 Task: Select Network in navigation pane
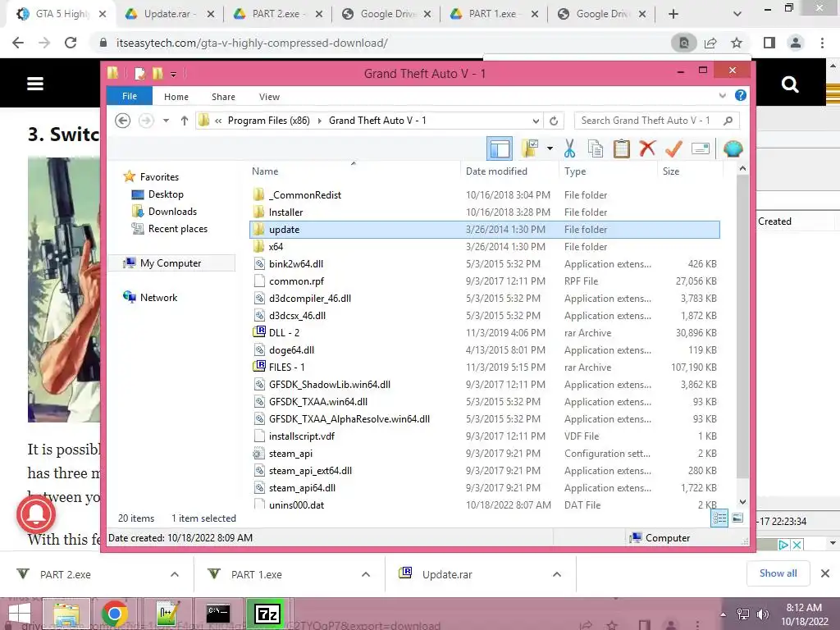click(x=158, y=297)
